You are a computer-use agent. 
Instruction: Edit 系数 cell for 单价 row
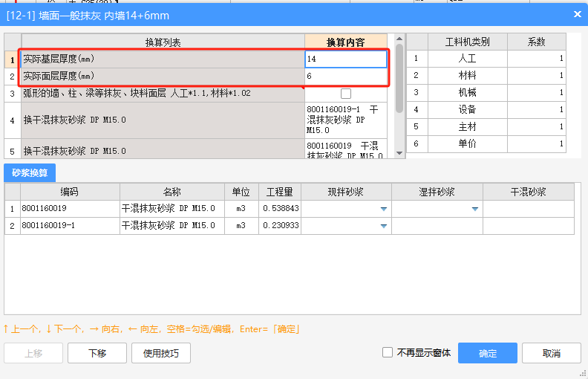pos(537,143)
